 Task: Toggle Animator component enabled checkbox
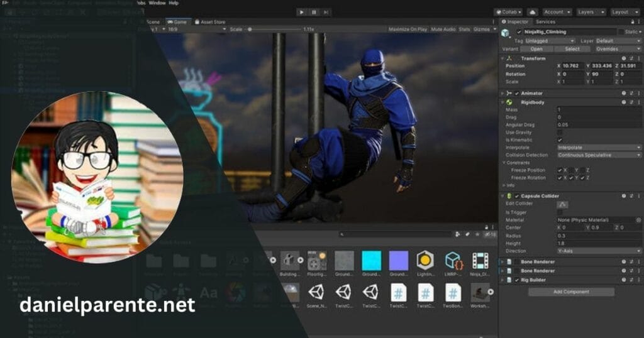(x=517, y=94)
